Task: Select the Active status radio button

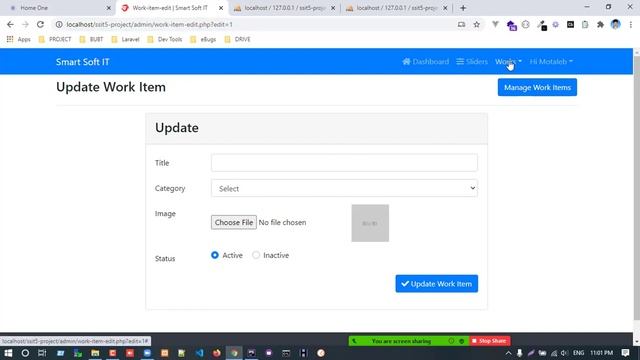Action: [215, 255]
